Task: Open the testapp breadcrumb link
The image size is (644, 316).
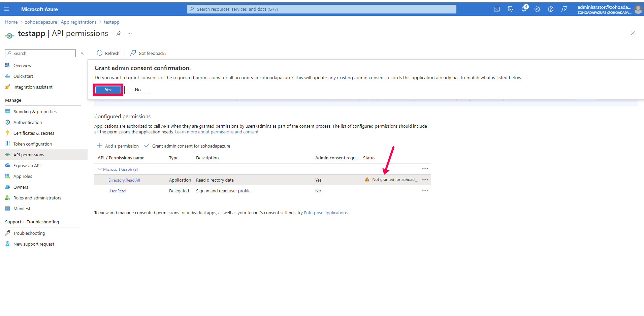Action: [x=112, y=22]
